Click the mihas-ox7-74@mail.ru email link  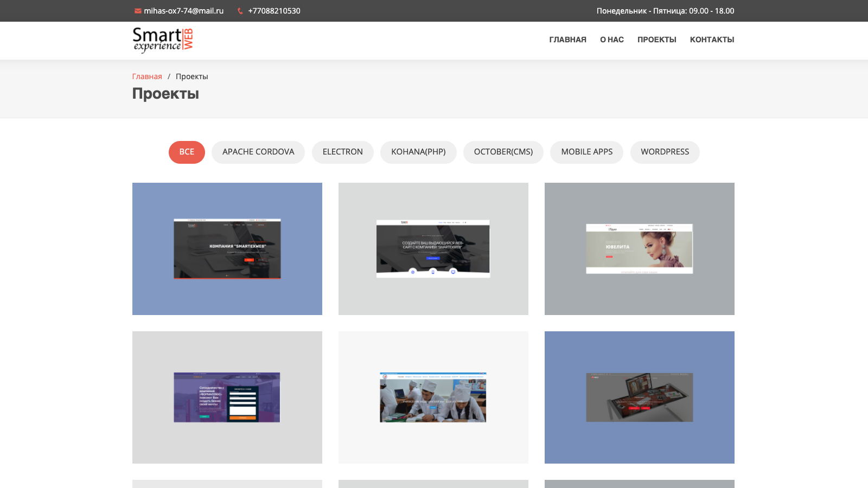pyautogui.click(x=183, y=11)
